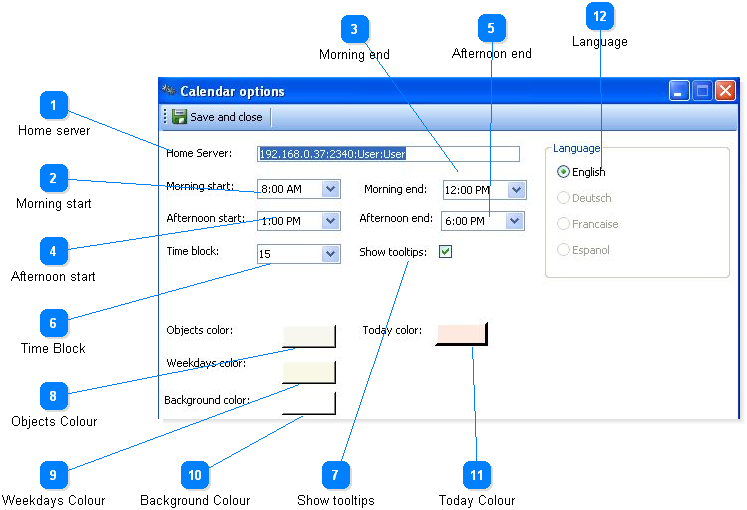Toggle the Show tooltips checkbox
The width and height of the screenshot is (747, 510).
(x=445, y=252)
